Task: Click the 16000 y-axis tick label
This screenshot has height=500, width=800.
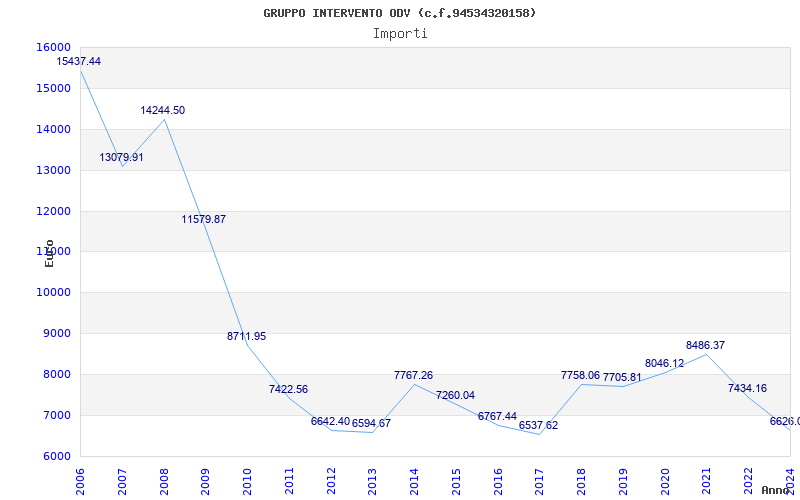Action: [x=54, y=47]
